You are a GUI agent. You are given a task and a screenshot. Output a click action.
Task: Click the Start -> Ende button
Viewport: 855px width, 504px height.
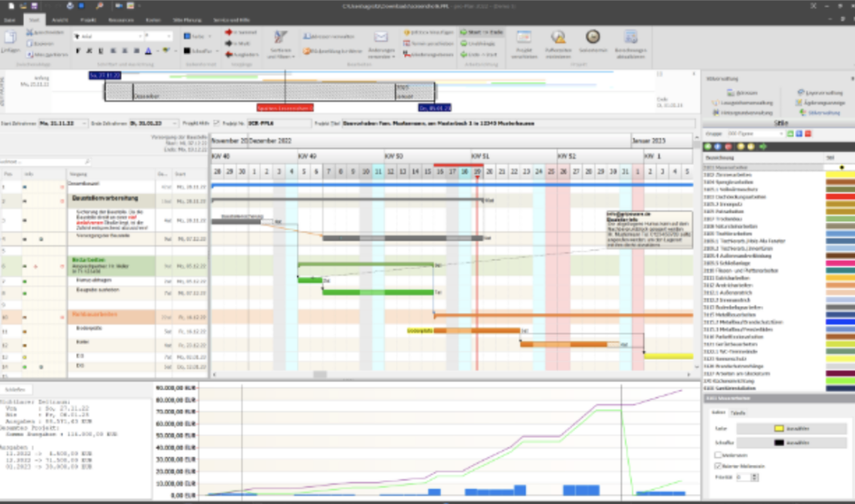pyautogui.click(x=481, y=32)
